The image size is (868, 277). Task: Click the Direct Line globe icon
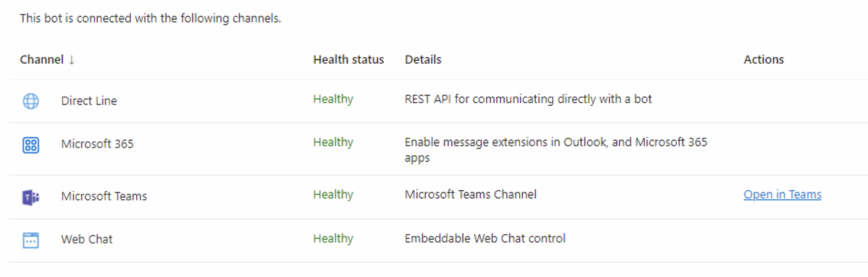(x=31, y=101)
